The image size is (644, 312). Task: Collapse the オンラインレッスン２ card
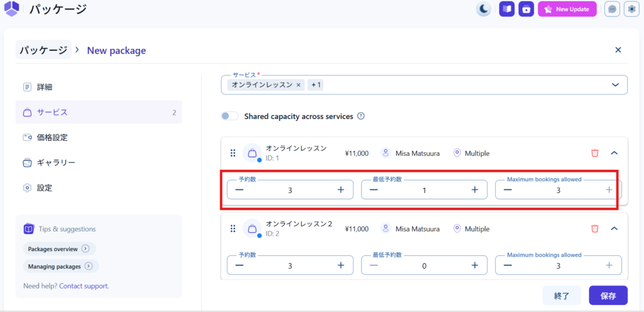click(x=614, y=229)
